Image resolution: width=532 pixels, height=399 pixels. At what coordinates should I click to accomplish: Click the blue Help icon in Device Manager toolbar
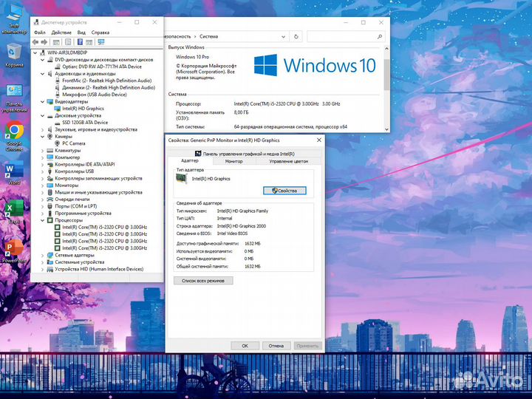pyautogui.click(x=80, y=42)
